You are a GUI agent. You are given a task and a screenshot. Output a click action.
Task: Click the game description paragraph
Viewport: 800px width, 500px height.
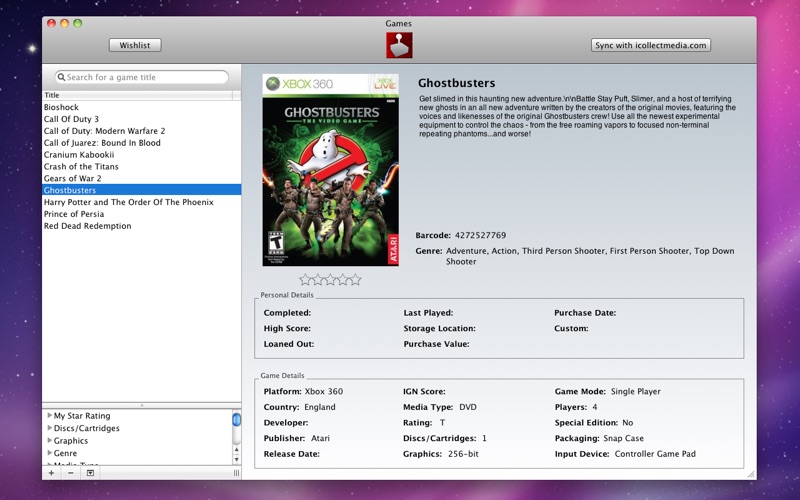click(578, 116)
